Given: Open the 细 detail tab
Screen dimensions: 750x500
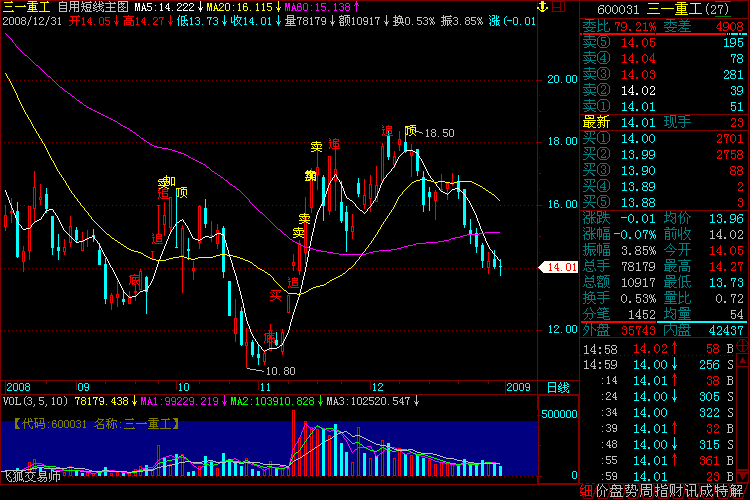Looking at the screenshot, I should tap(586, 491).
